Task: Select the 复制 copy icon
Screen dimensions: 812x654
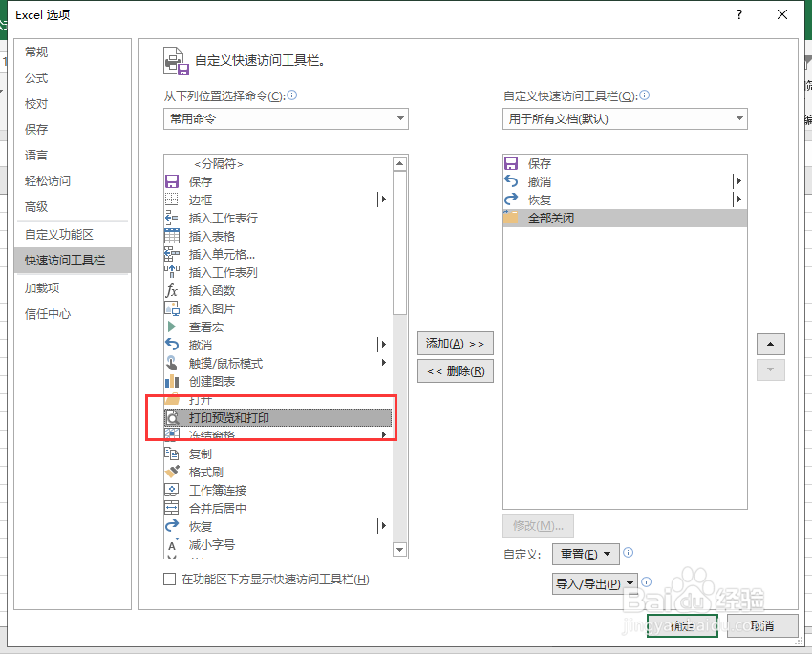Action: click(x=171, y=454)
